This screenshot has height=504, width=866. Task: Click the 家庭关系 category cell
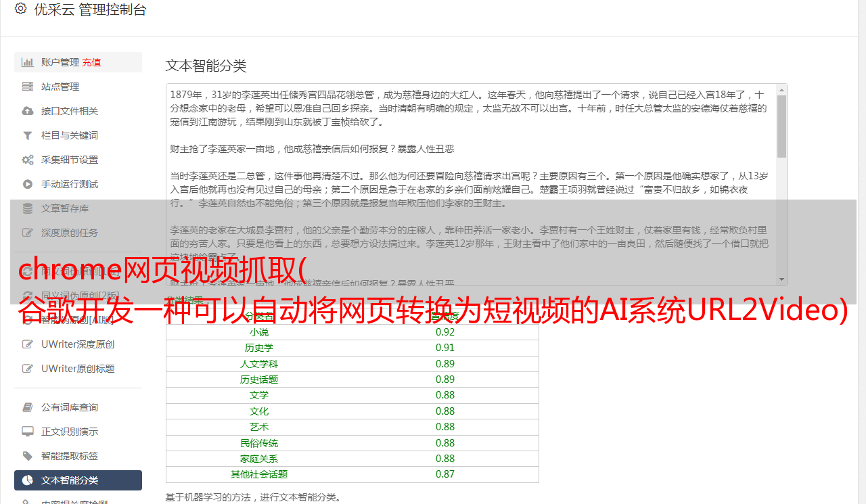tap(259, 459)
